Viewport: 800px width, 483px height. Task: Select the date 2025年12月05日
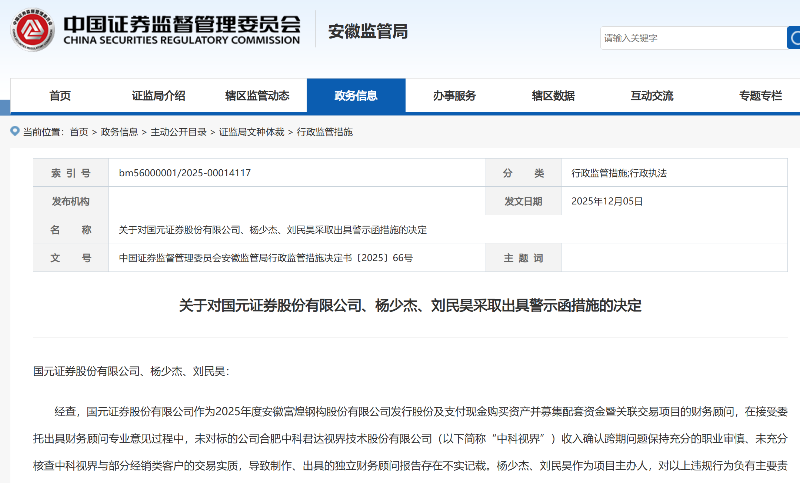pyautogui.click(x=607, y=201)
